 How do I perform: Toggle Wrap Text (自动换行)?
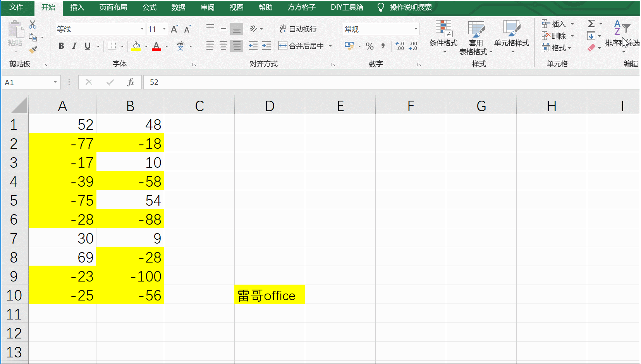pyautogui.click(x=298, y=29)
